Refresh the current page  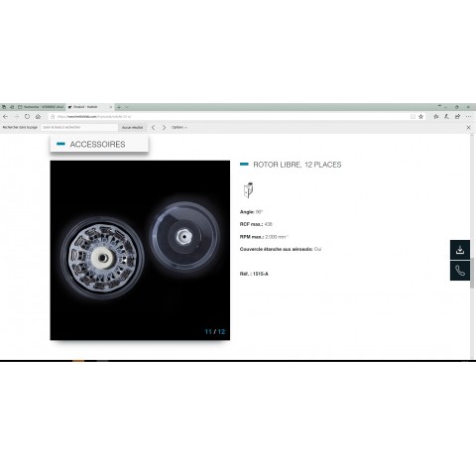[x=27, y=117]
